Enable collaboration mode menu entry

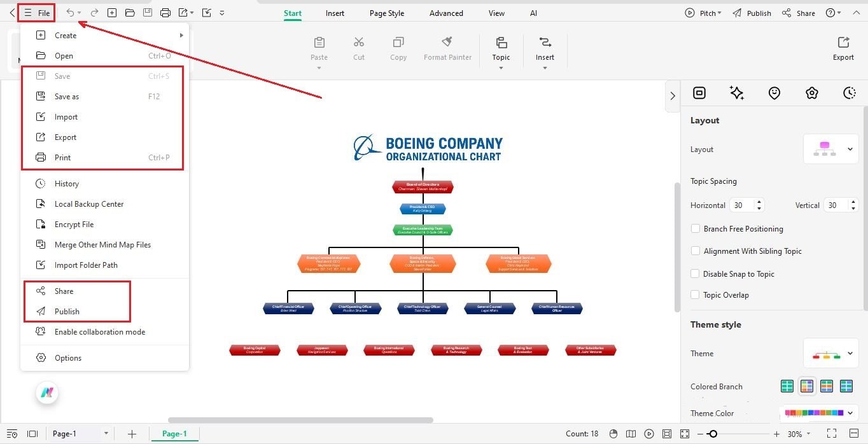(x=105, y=332)
